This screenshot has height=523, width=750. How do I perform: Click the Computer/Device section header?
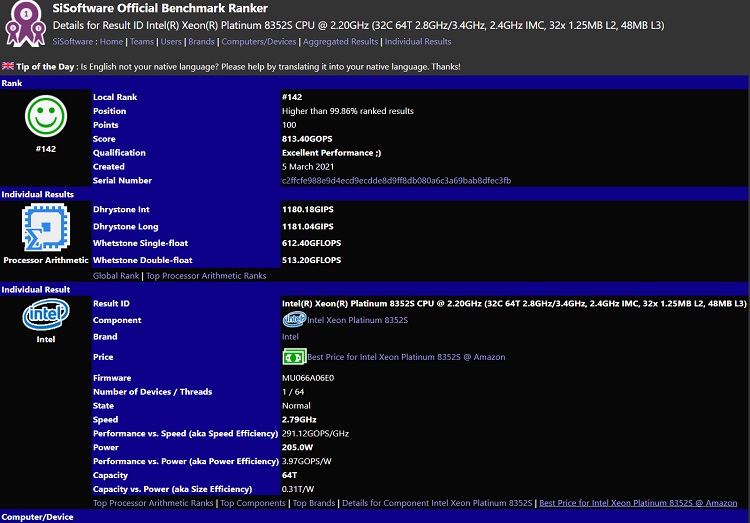[x=374, y=517]
